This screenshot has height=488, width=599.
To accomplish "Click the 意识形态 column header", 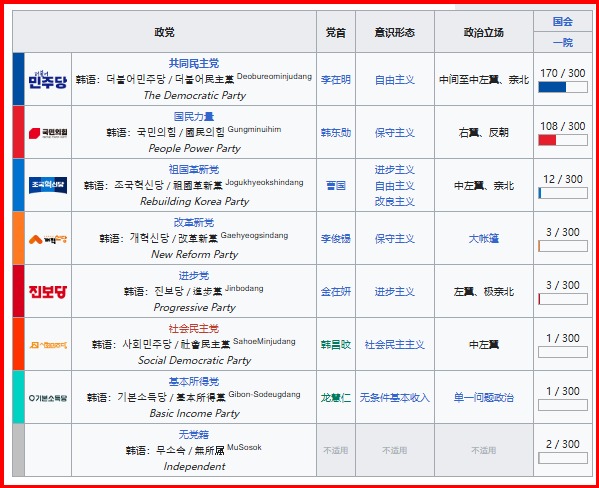I will click(395, 32).
